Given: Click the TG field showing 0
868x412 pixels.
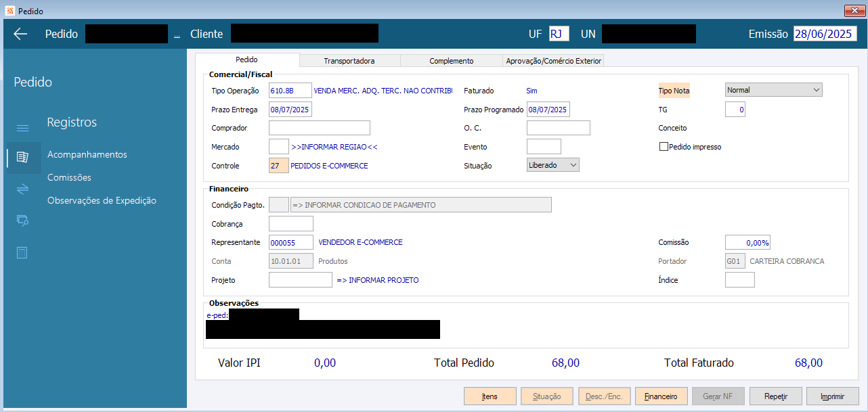Looking at the screenshot, I should (x=735, y=109).
